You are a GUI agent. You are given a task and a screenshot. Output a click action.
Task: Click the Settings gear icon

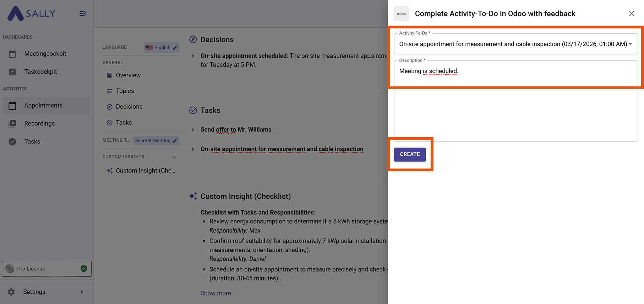11,292
